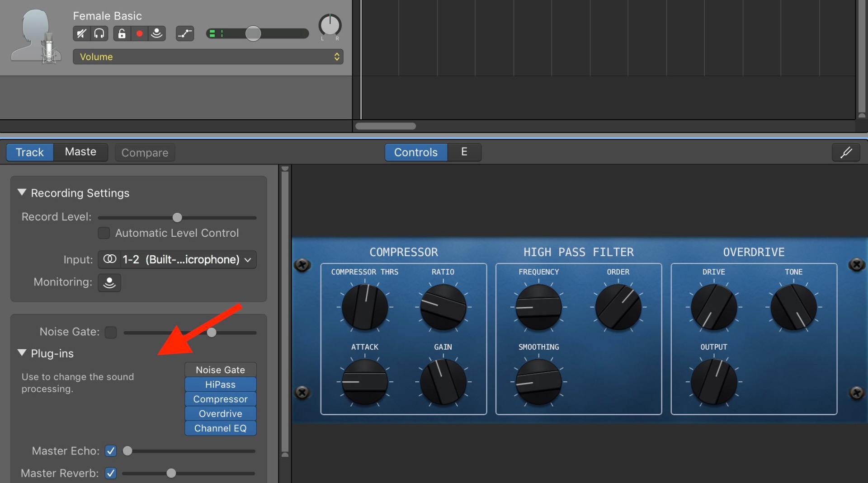Adjust the Attack knob
This screenshot has height=483, width=868.
pos(365,382)
